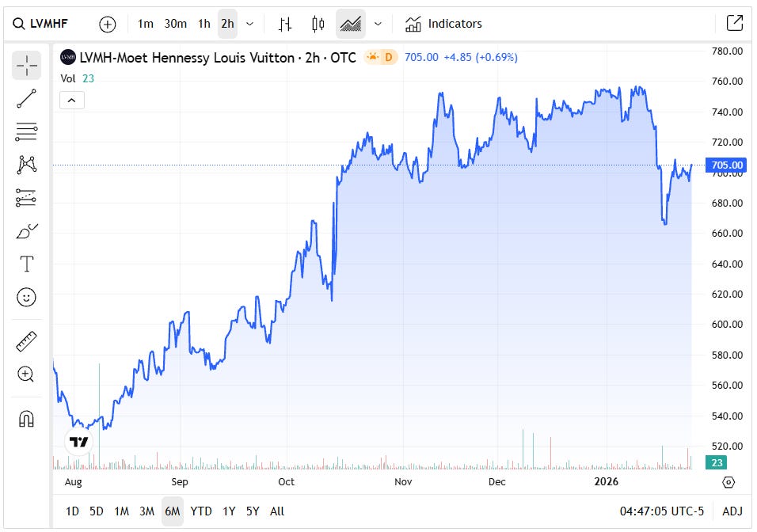The image size is (757, 532).
Task: Click the LVMH symbol logo
Action: click(x=67, y=58)
